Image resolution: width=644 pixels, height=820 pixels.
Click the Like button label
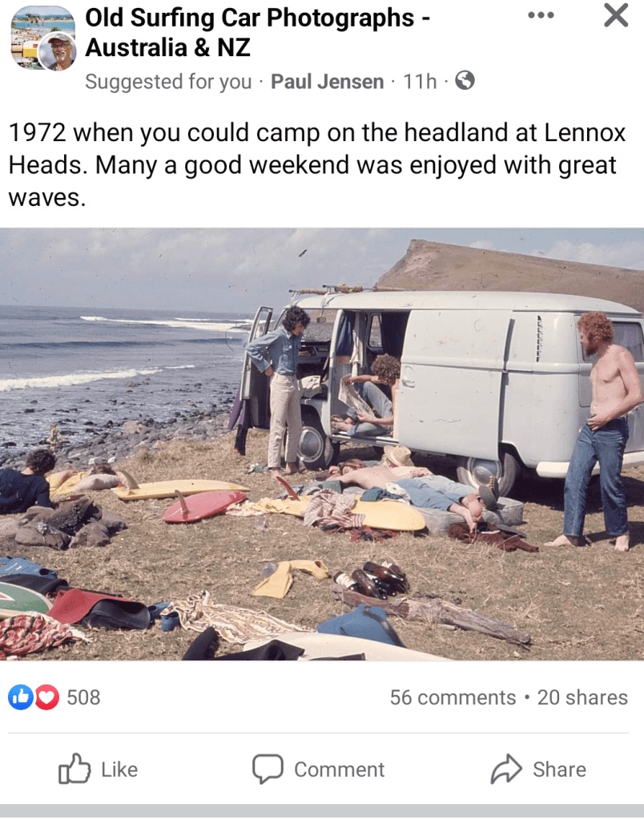pos(119,770)
